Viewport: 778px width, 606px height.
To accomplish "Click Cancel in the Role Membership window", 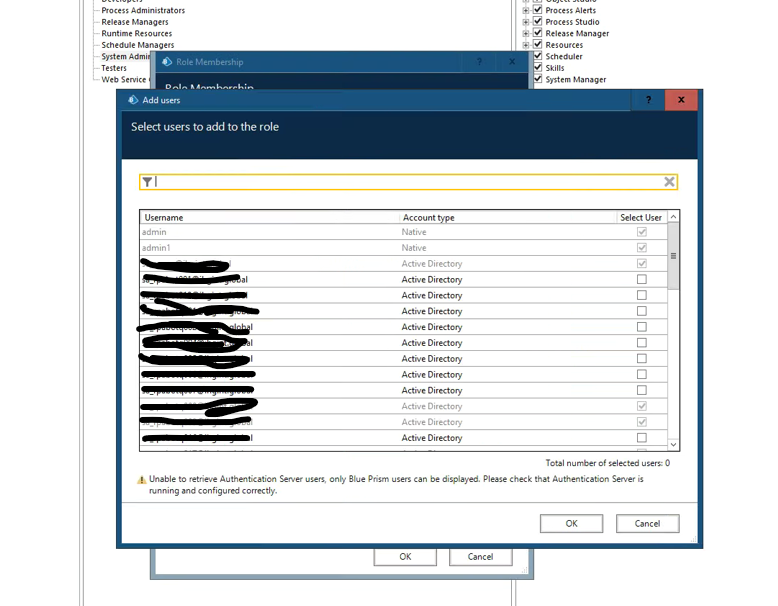I will [x=480, y=557].
